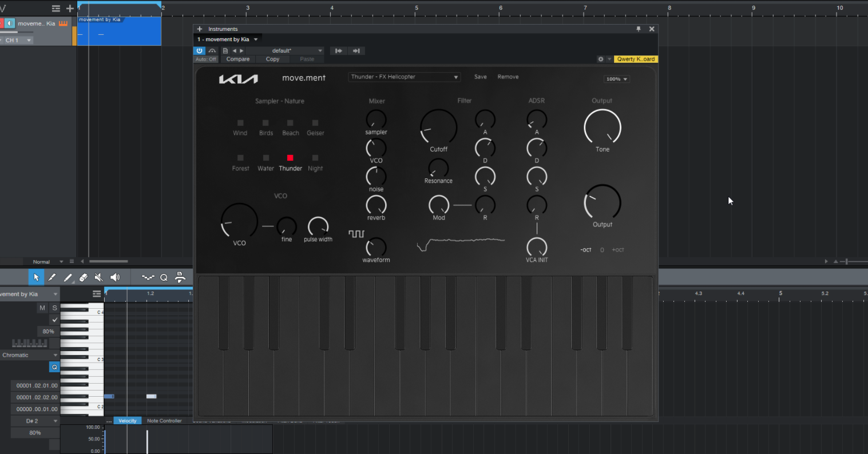
Task: Open the preset document icon
Action: 225,51
